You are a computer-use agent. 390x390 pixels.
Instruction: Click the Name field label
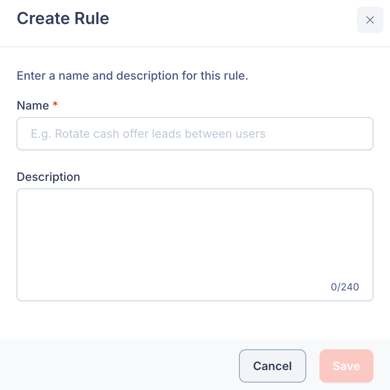tap(33, 105)
